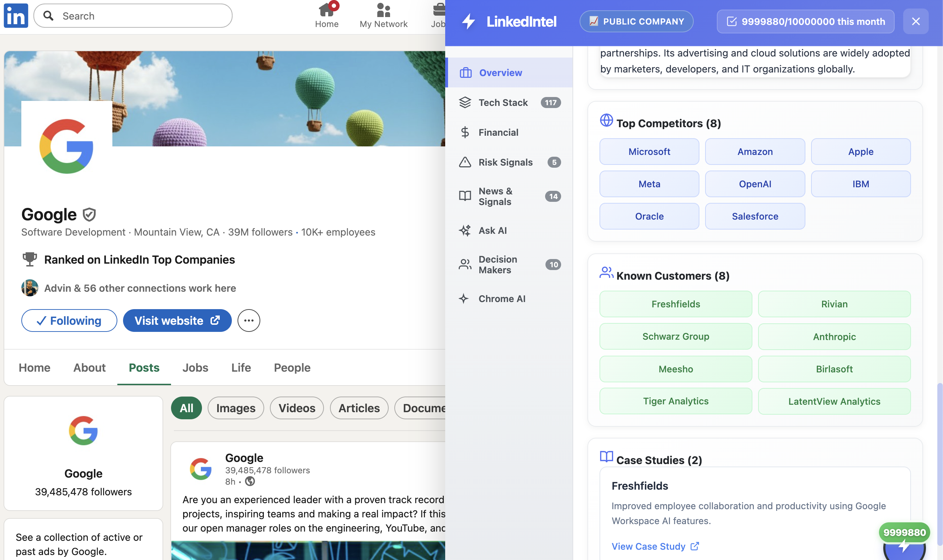The width and height of the screenshot is (943, 560).
Task: Click Visit website button
Action: click(x=177, y=321)
